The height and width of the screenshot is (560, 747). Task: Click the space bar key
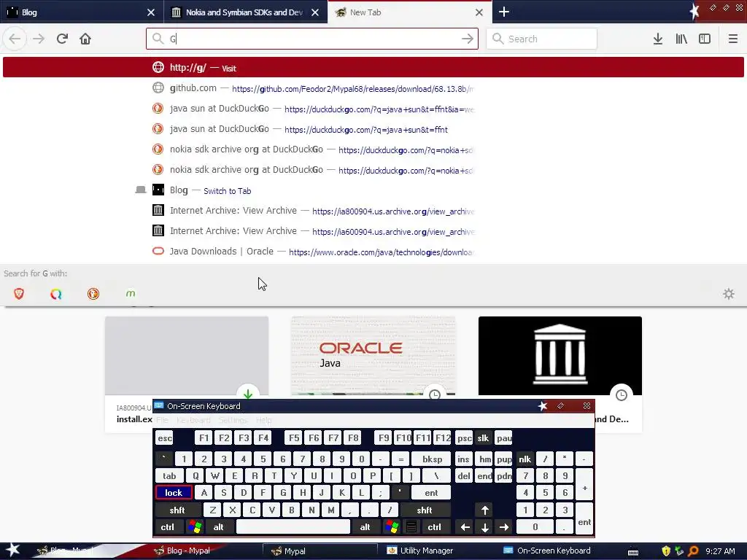[x=293, y=526]
